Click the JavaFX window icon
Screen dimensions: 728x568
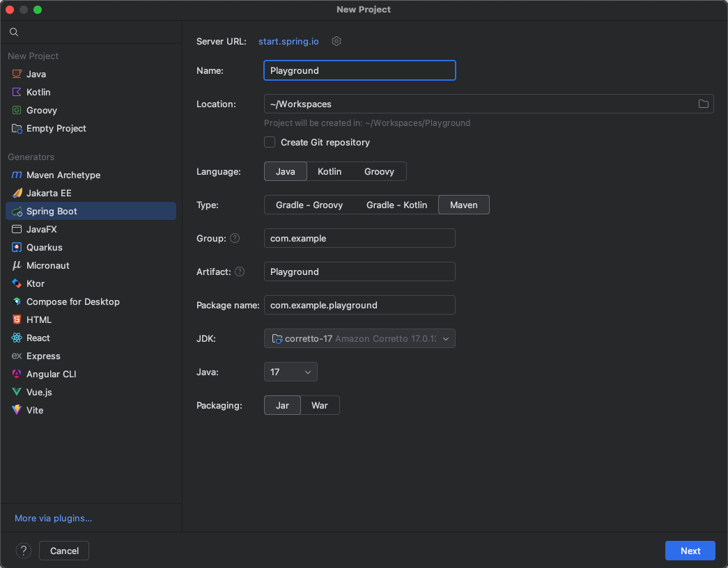(x=17, y=229)
